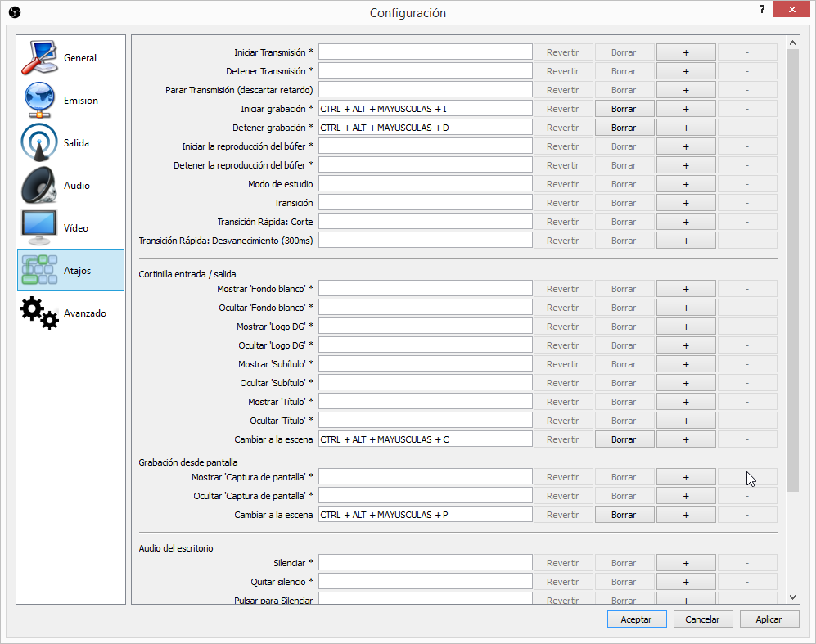Viewport: 816px width, 644px height.
Task: Edit the Detener grabación hotkey field
Action: coord(425,127)
